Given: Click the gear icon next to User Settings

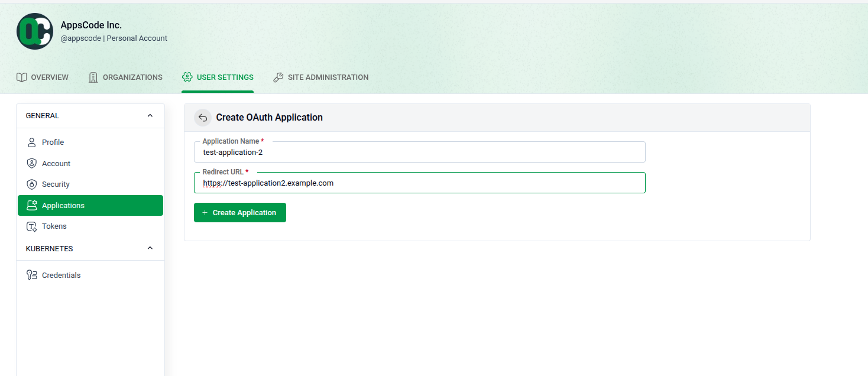Looking at the screenshot, I should tap(187, 77).
